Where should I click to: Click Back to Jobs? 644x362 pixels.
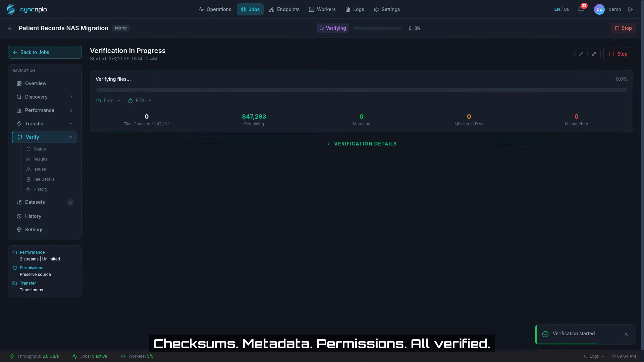click(45, 52)
